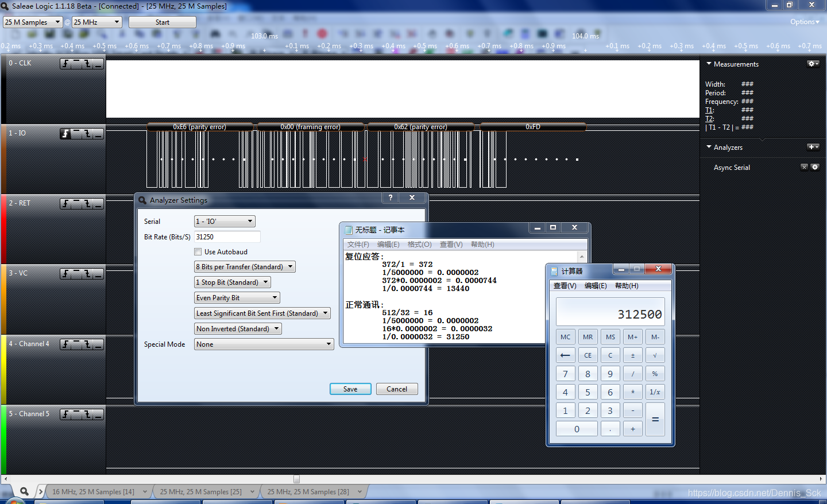
Task: Open Calculator 查看(V) menu
Action: tap(565, 286)
